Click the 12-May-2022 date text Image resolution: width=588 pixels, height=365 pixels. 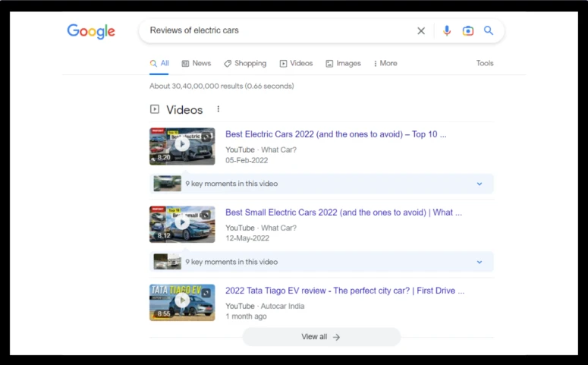247,238
